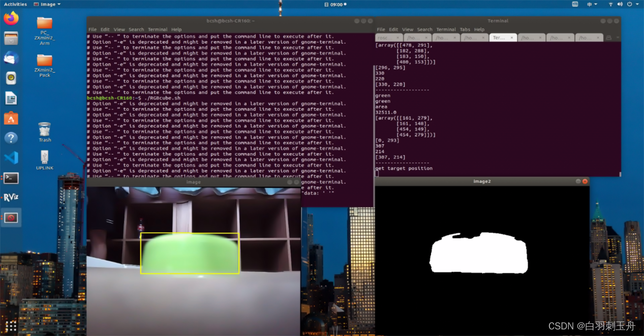This screenshot has width=644, height=336.
Task: Open the Files manager in the dock
Action: (11, 38)
